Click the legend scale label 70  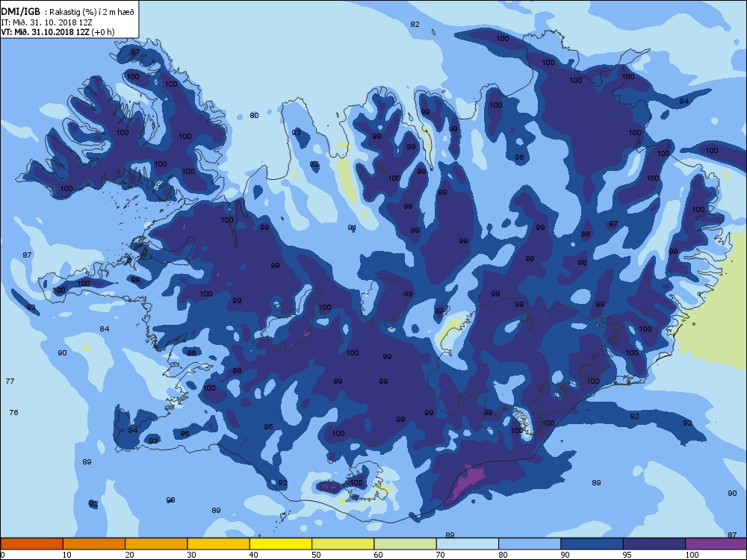[x=441, y=555]
